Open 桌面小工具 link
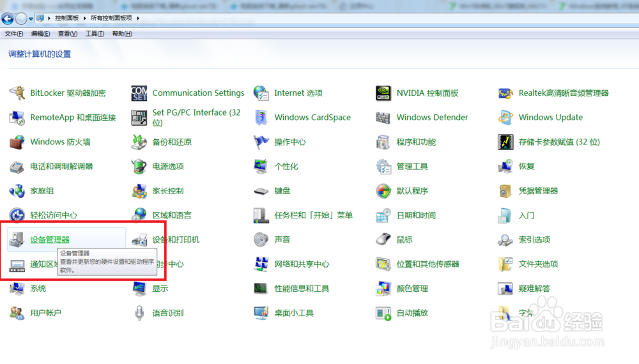This screenshot has height=364, width=639. tap(294, 313)
